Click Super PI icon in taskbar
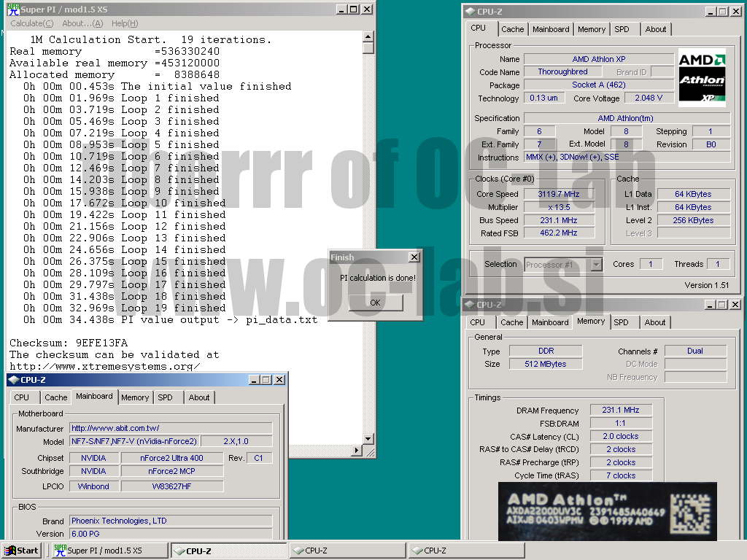The height and width of the screenshot is (560, 747). tap(60, 550)
